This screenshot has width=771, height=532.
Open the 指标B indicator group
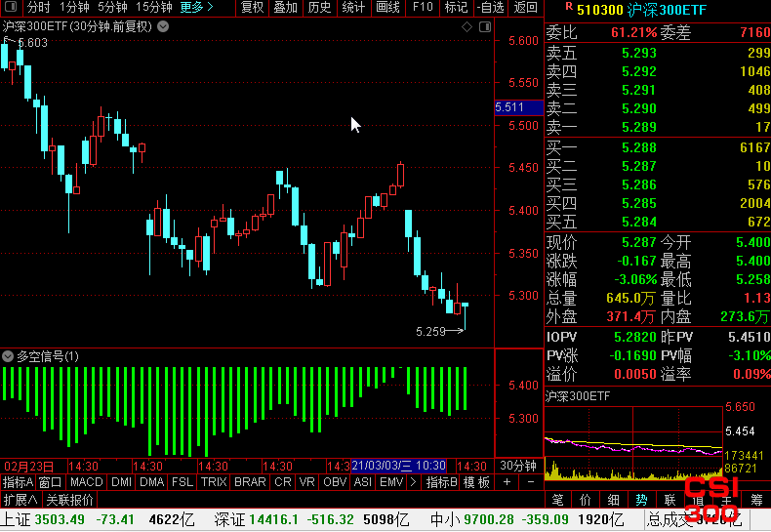[441, 482]
